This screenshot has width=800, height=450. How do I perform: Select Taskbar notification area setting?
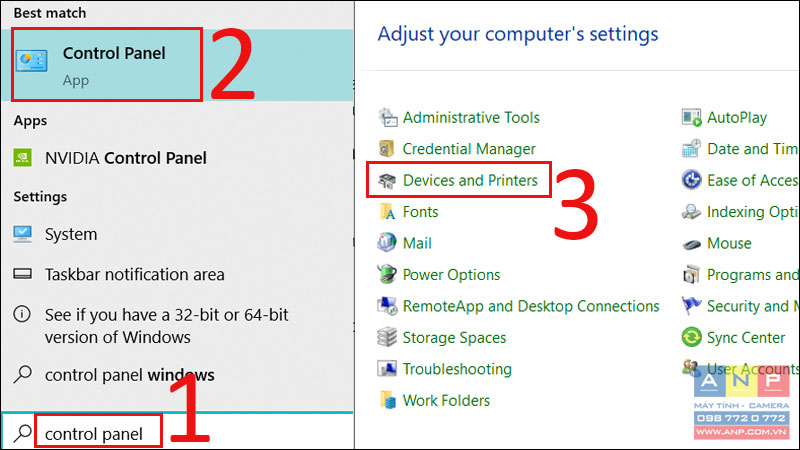177,274
